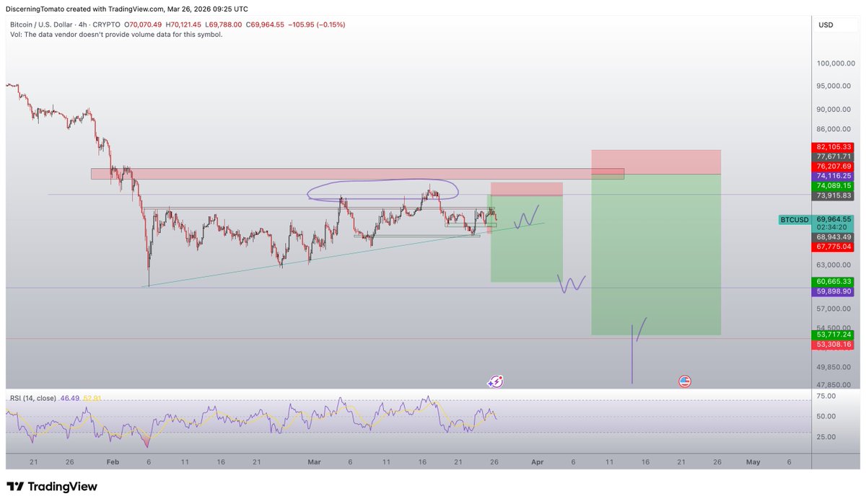Image resolution: width=866 pixels, height=504 pixels.
Task: Click the Feb label on time axis
Action: pyautogui.click(x=112, y=461)
